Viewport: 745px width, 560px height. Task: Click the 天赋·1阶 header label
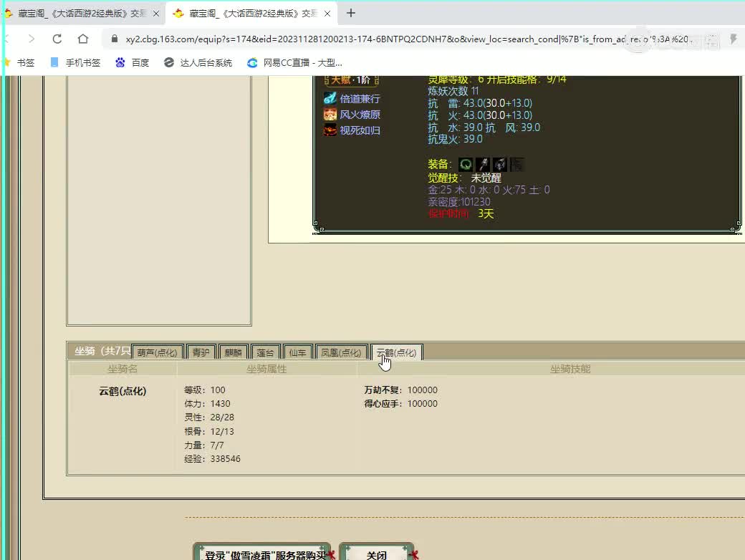350,79
